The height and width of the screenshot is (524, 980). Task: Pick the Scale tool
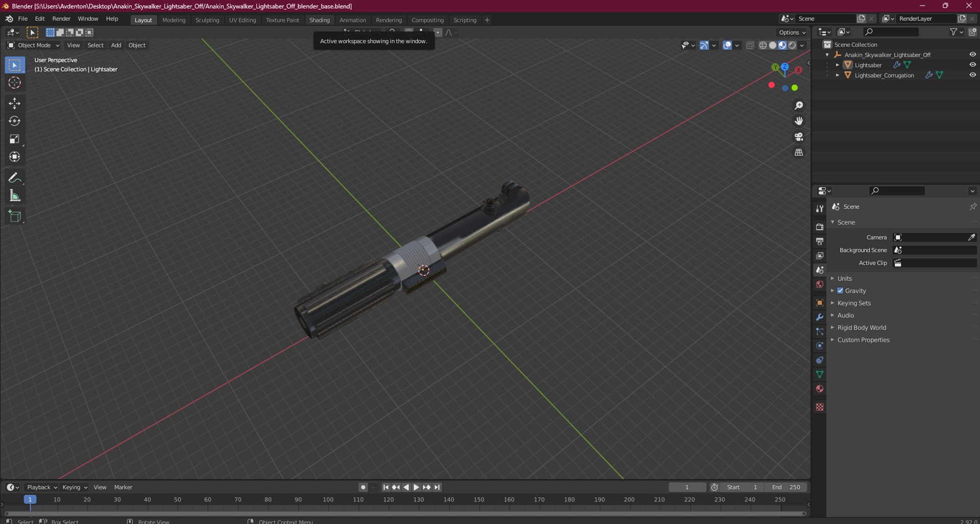pyautogui.click(x=14, y=139)
